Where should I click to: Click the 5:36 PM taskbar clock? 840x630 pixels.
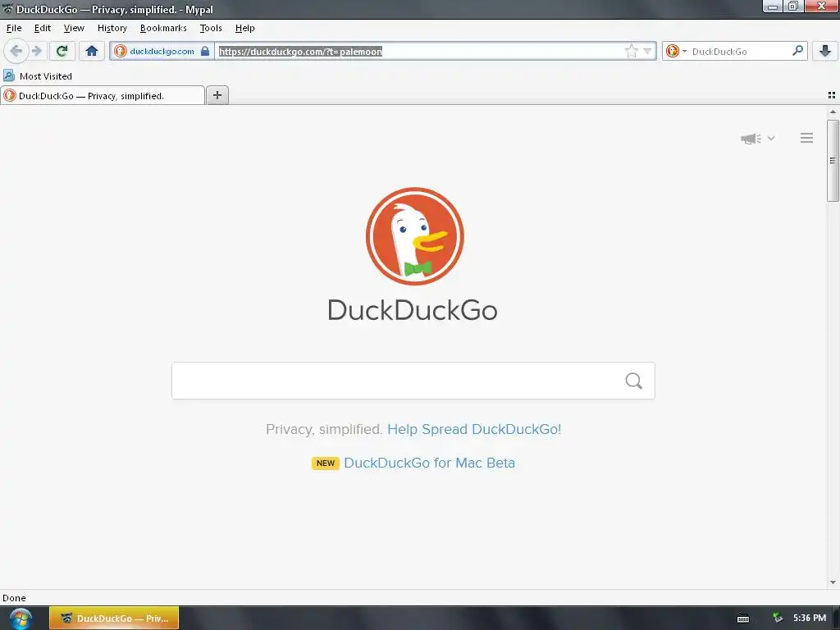click(x=810, y=619)
